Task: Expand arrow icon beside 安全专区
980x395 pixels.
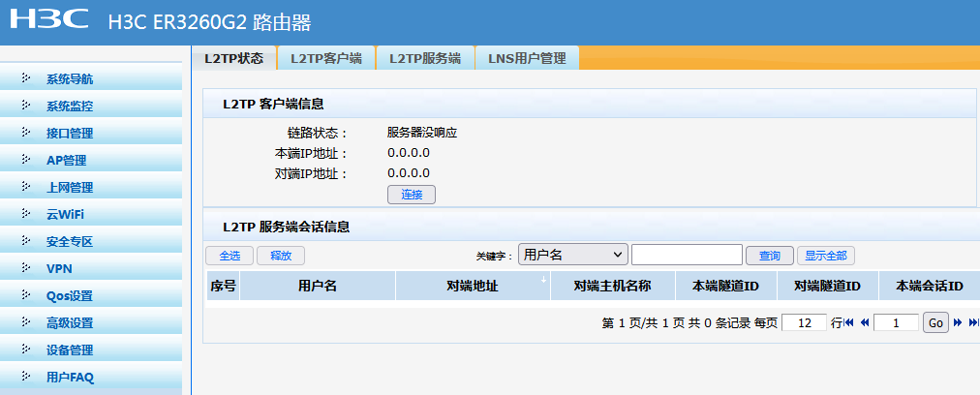Action: tap(25, 241)
